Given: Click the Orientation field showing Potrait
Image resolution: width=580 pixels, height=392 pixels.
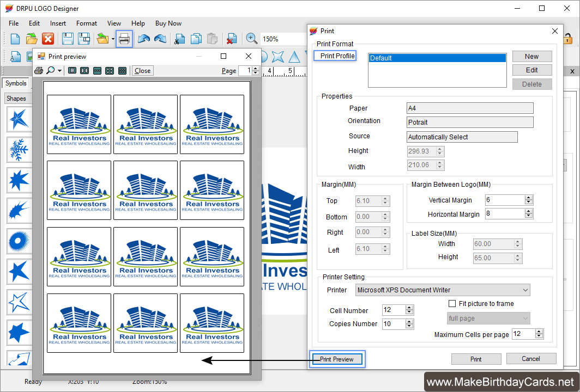Looking at the screenshot, I should pyautogui.click(x=470, y=122).
